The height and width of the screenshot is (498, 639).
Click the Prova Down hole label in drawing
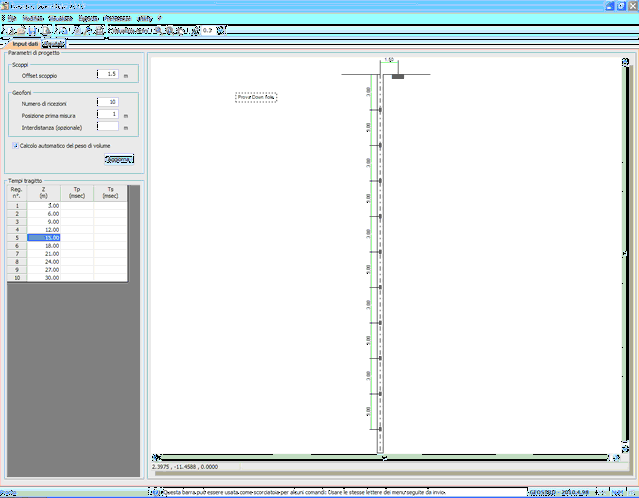click(256, 97)
